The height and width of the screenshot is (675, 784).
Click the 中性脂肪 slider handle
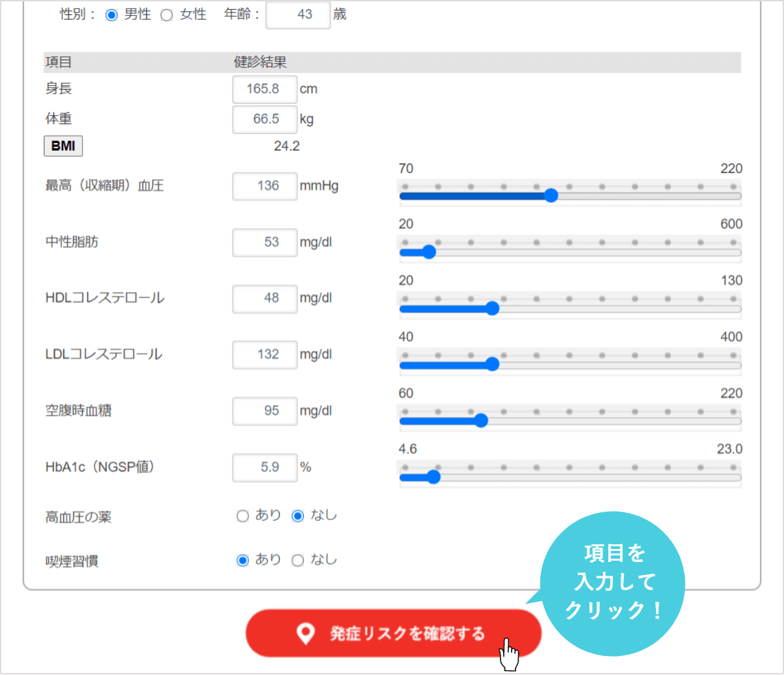coord(429,251)
